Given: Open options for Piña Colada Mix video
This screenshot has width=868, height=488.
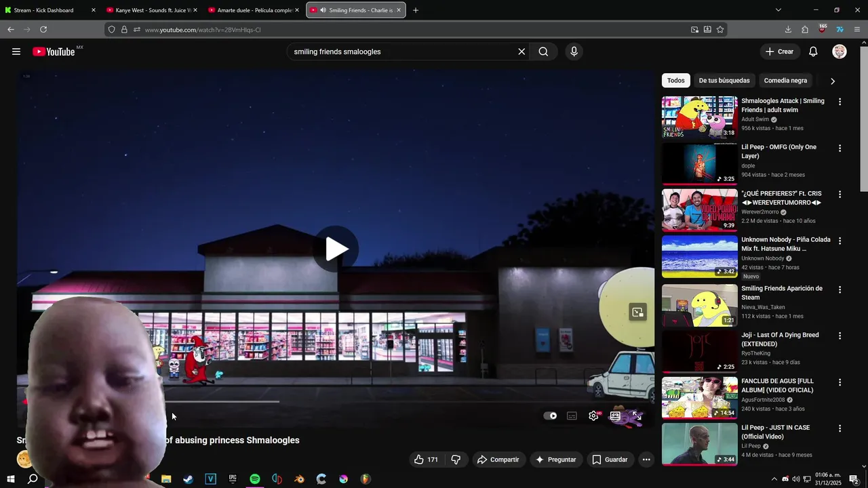Looking at the screenshot, I should click(840, 241).
